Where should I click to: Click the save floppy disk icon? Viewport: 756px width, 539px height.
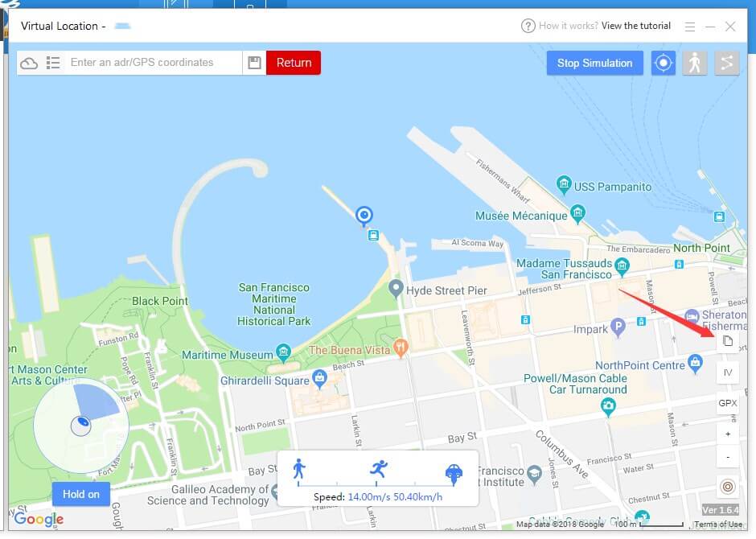point(255,63)
